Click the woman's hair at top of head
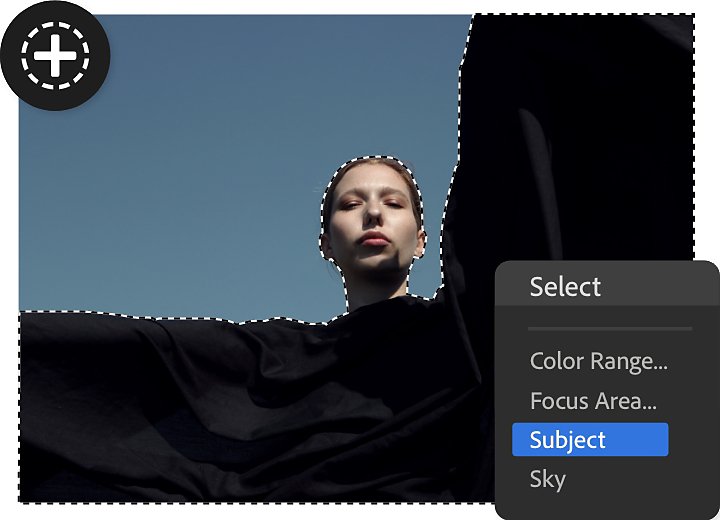 click(374, 167)
